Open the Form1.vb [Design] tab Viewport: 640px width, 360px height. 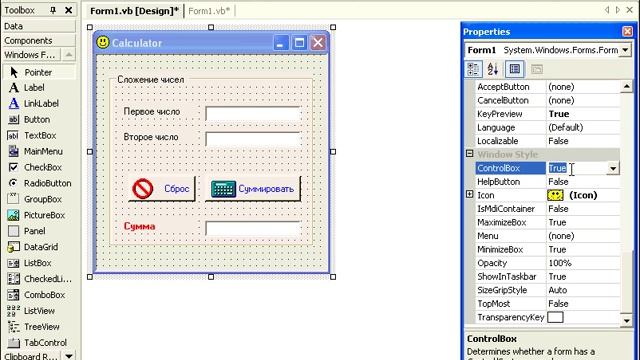point(134,11)
